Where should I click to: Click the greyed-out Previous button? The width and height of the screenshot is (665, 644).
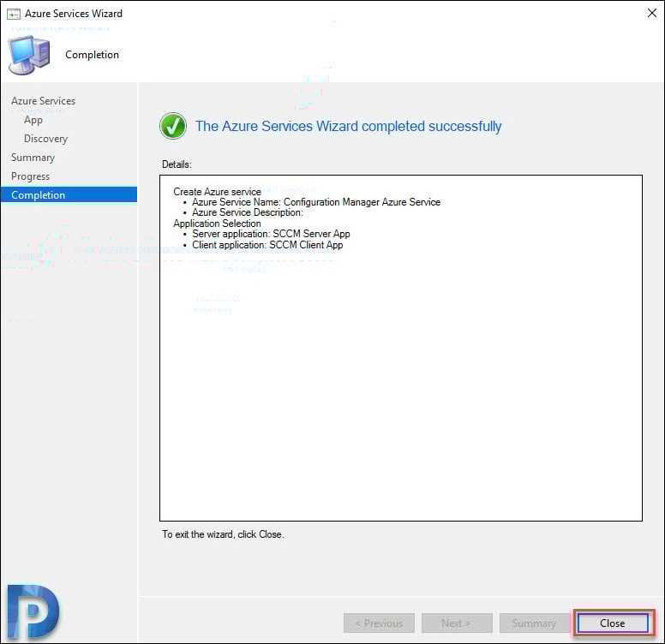coord(379,623)
